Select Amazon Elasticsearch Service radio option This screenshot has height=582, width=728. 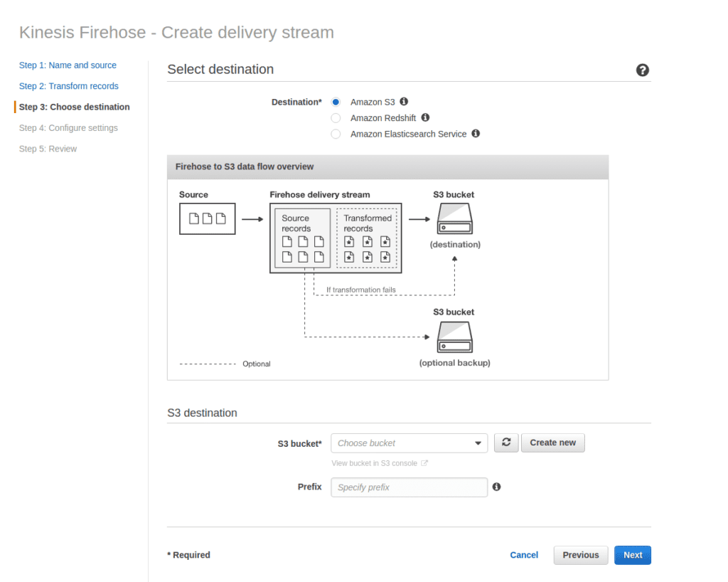pyautogui.click(x=336, y=134)
